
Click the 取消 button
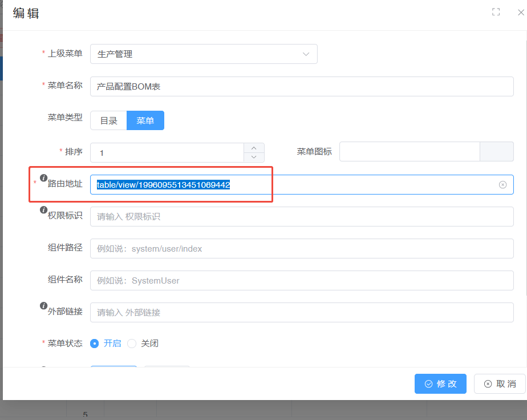pos(499,383)
